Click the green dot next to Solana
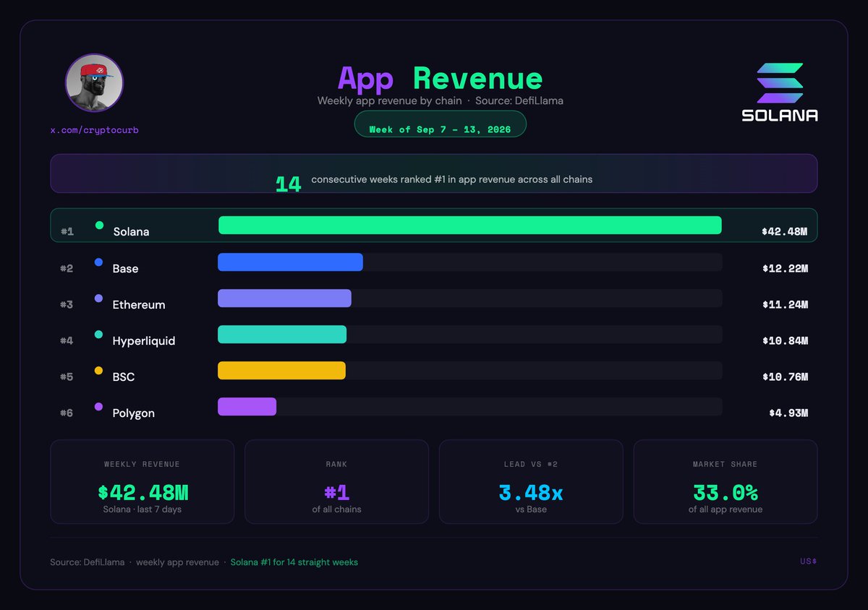 pos(99,225)
